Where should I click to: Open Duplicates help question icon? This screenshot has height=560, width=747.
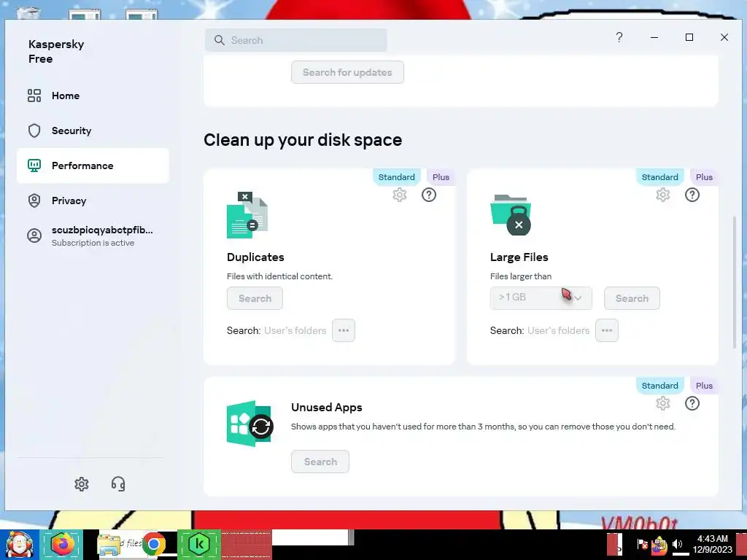coord(429,195)
